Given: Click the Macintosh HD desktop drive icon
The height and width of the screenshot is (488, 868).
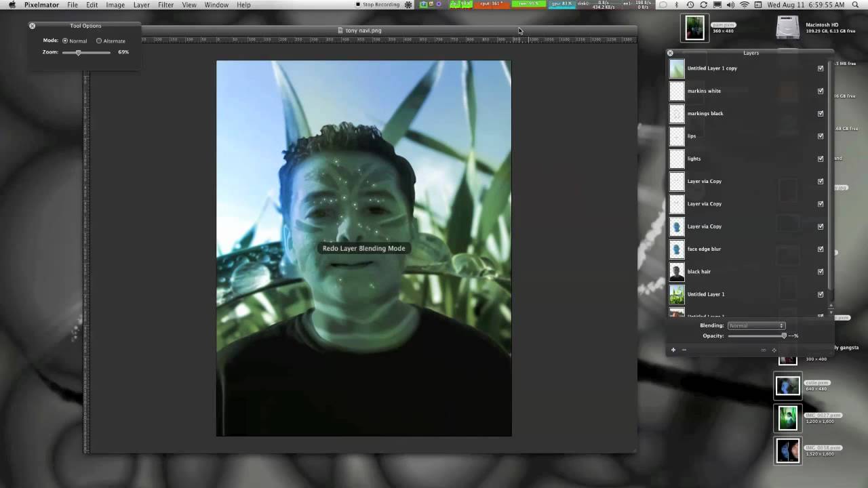Looking at the screenshot, I should (788, 27).
